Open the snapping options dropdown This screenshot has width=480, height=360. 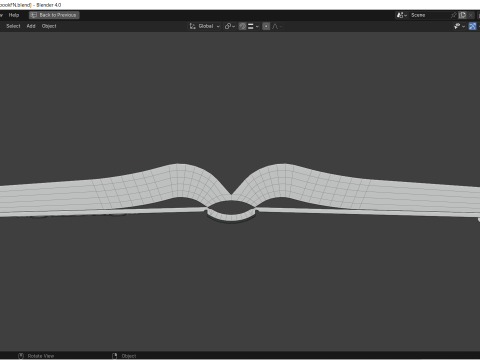click(x=253, y=26)
